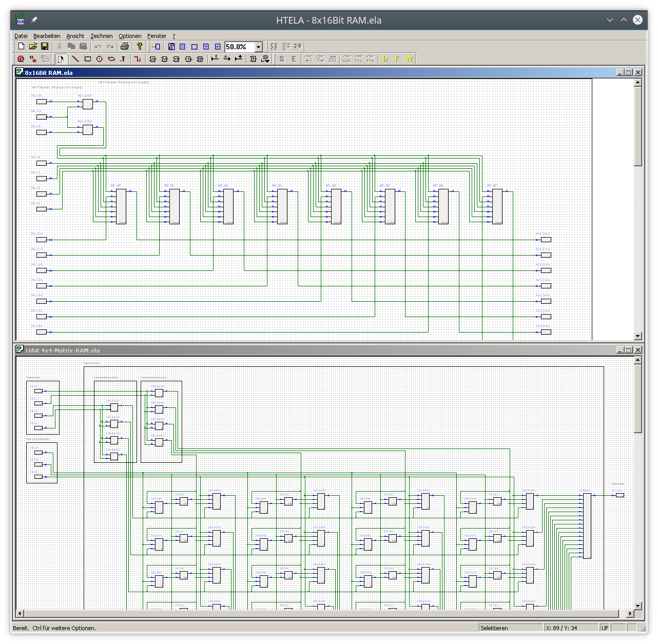The width and height of the screenshot is (658, 644).
Task: Insert an OR gate (V symbol)
Action: point(164,59)
